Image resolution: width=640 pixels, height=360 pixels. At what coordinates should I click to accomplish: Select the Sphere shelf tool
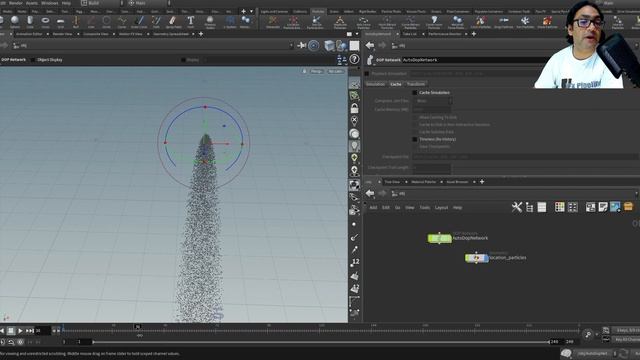pos(15,22)
